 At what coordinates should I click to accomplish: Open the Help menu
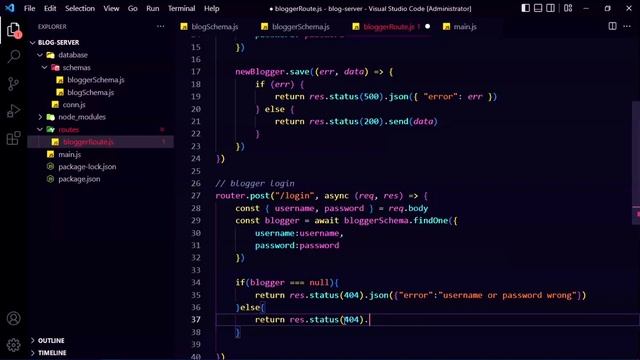(x=211, y=8)
